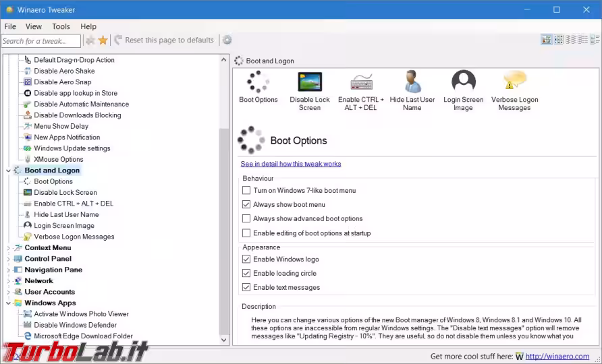This screenshot has width=602, height=364.
Task: Select Default Drag-n-Drop Action in the tree
Action: pyautogui.click(x=74, y=60)
